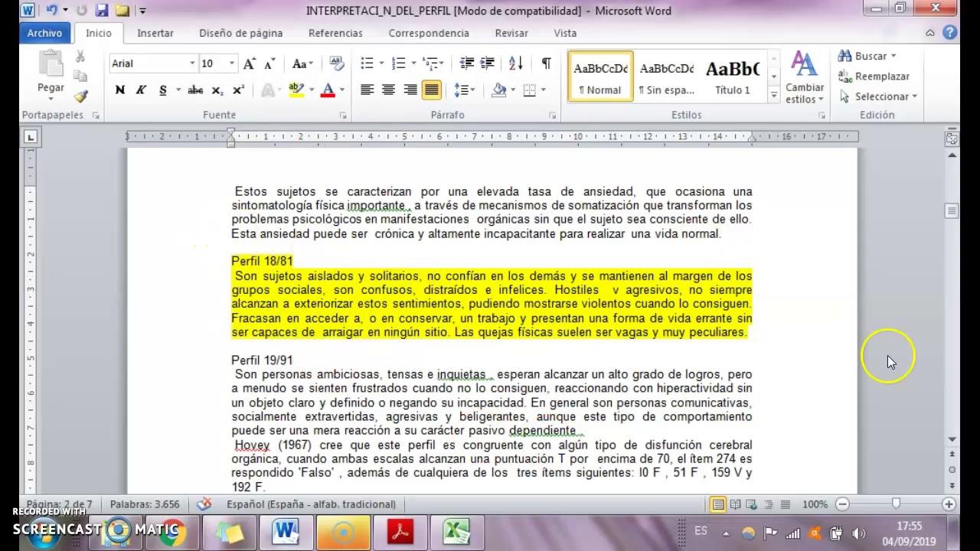Apply yellow text highlight color

[x=296, y=90]
